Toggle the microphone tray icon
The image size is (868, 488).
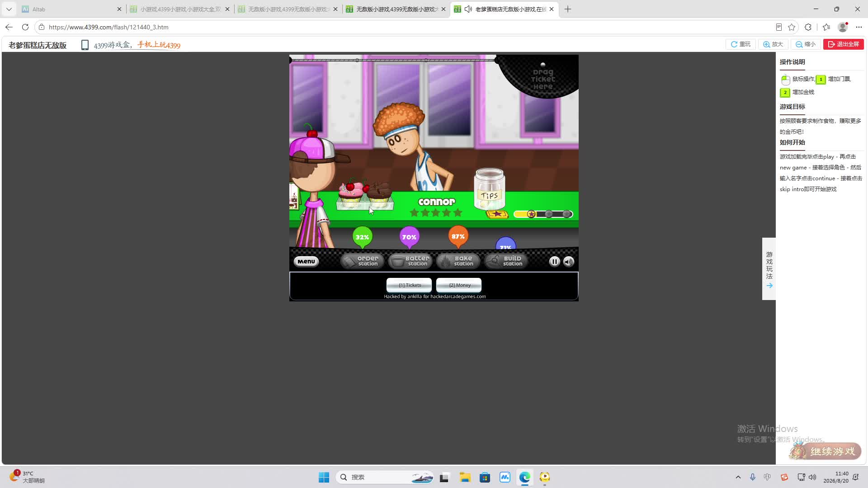tap(753, 477)
